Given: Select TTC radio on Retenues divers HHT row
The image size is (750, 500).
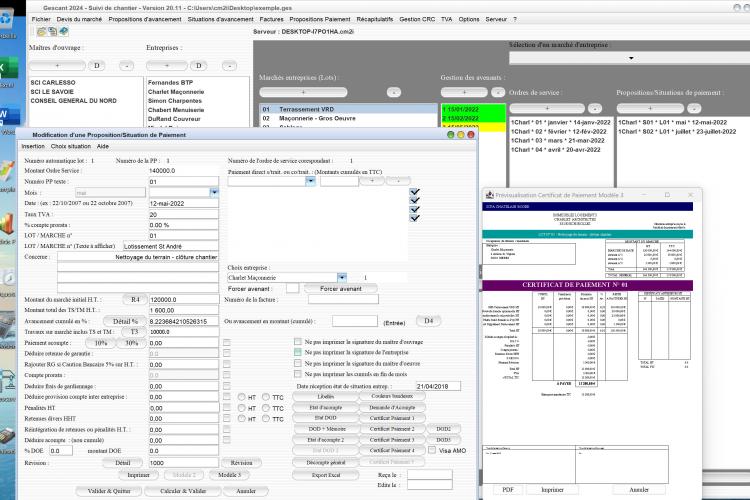Looking at the screenshot, I should [266, 419].
